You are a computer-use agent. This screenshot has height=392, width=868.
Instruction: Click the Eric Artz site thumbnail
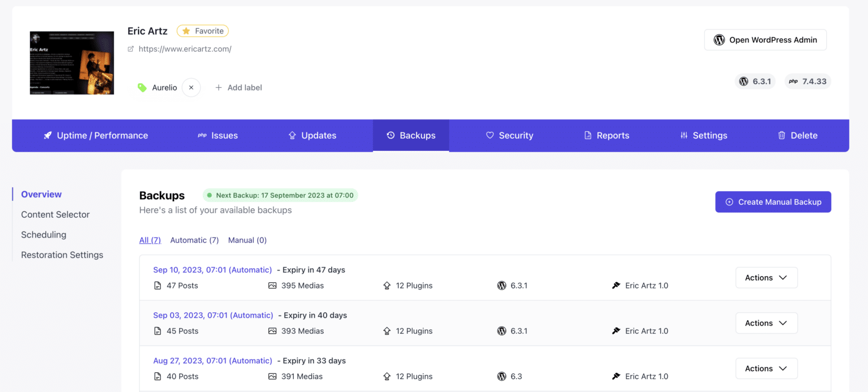click(x=72, y=63)
